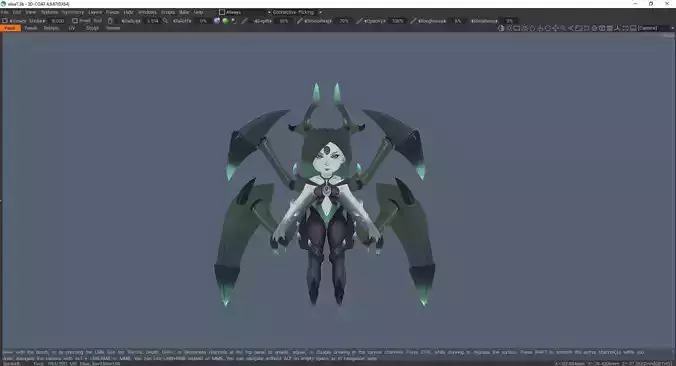676x366 pixels.
Task: Click the Roughness percentage field
Action: point(457,21)
